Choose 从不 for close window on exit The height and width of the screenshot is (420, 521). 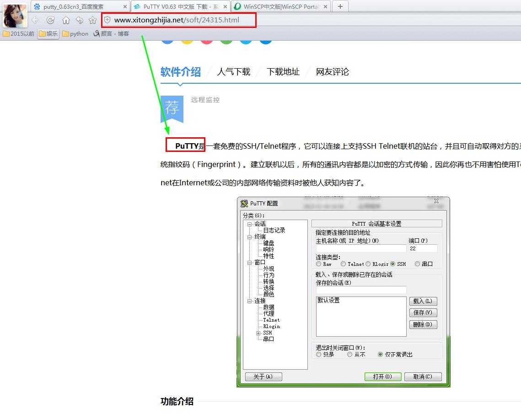(349, 355)
